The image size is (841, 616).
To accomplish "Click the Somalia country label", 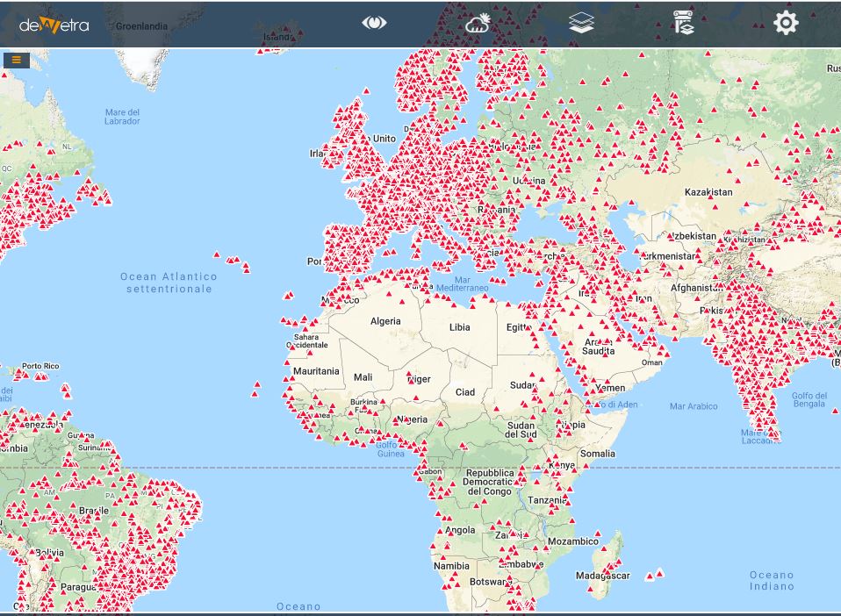I will coord(598,454).
